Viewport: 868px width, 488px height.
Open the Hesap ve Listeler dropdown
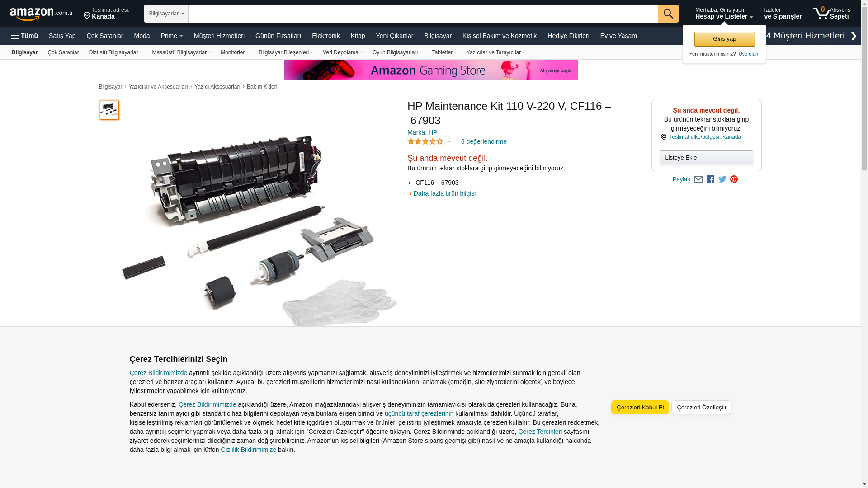tap(724, 13)
